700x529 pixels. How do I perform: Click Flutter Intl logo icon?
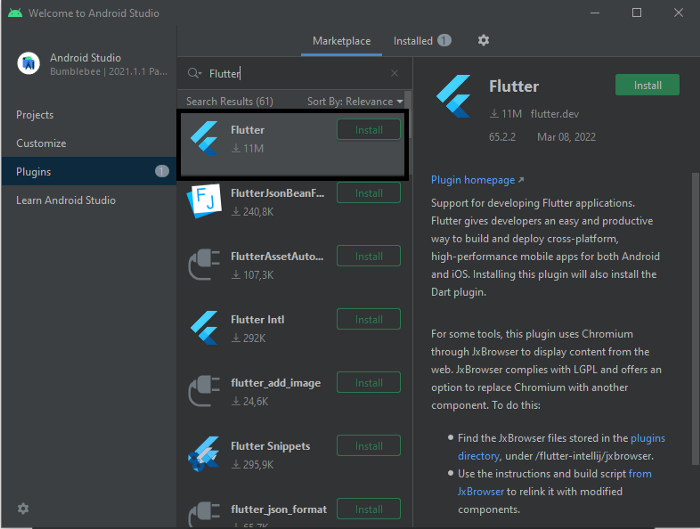click(204, 328)
